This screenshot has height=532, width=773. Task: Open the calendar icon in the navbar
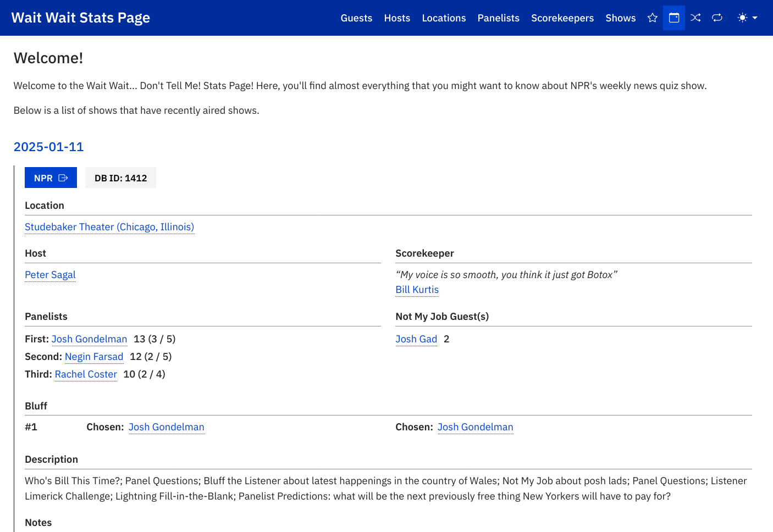(x=674, y=18)
